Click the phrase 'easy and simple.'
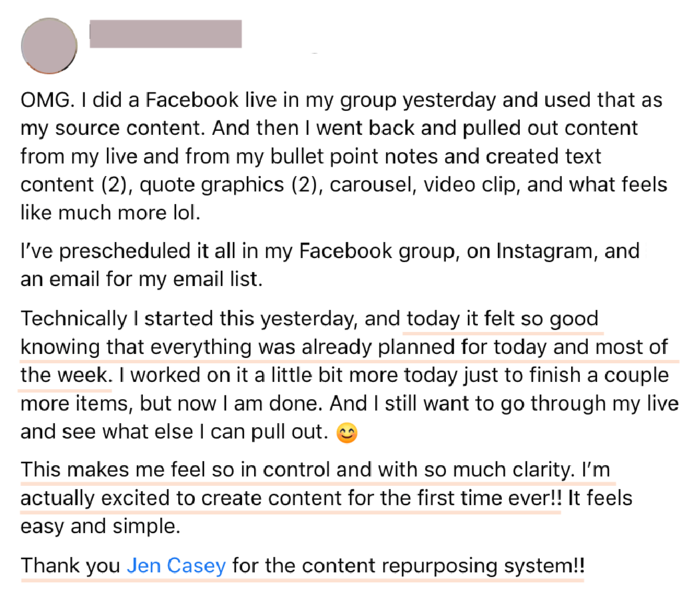 coord(101,526)
